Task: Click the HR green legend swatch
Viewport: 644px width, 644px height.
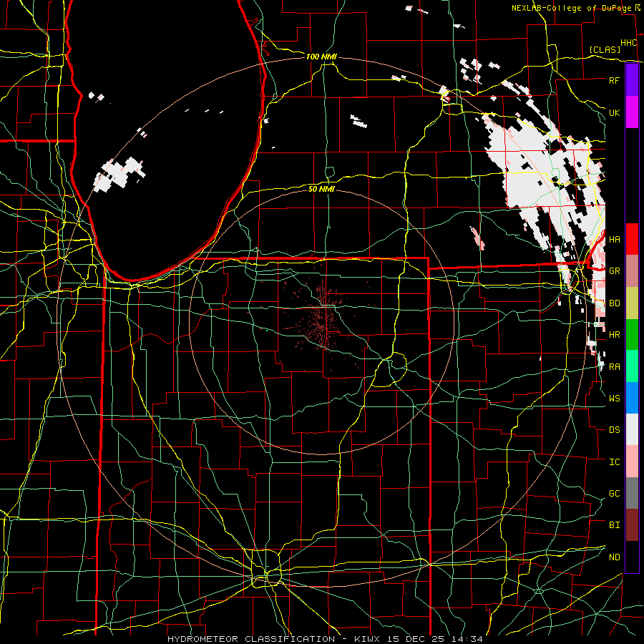Action: coord(632,334)
